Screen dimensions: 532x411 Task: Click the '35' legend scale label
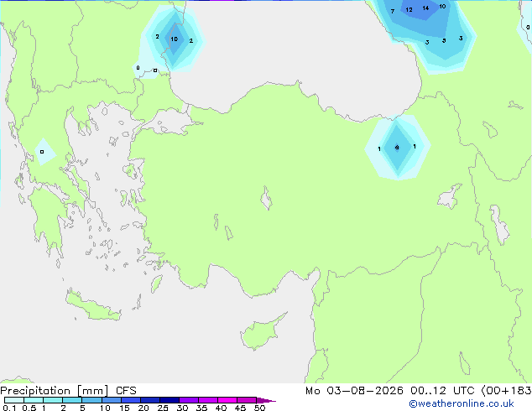(x=201, y=408)
